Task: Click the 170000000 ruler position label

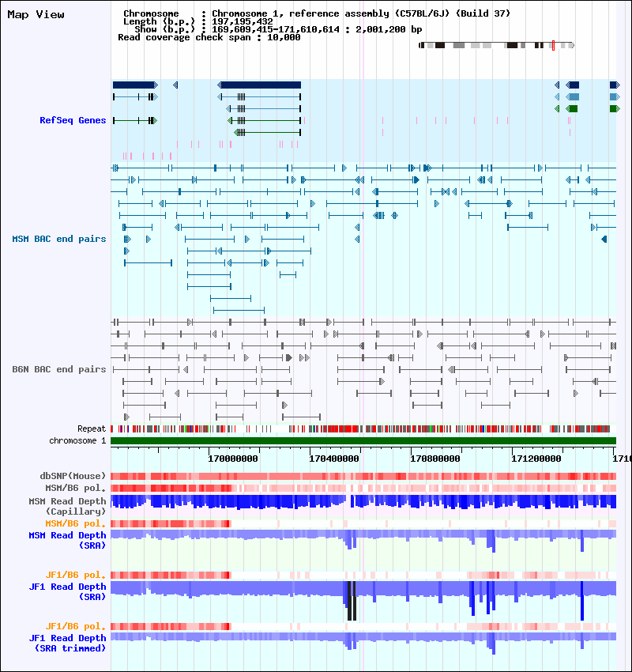Action: coord(233,459)
